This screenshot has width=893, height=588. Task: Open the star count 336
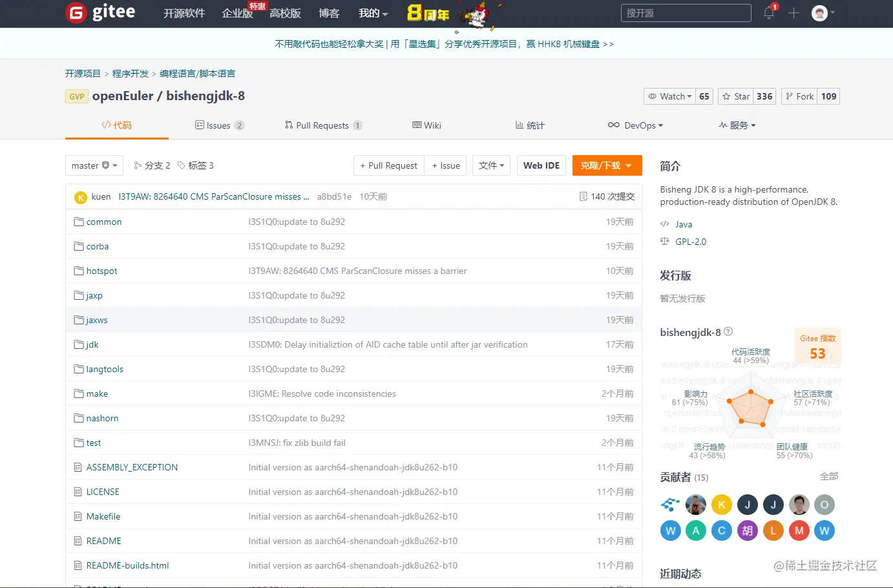click(764, 96)
